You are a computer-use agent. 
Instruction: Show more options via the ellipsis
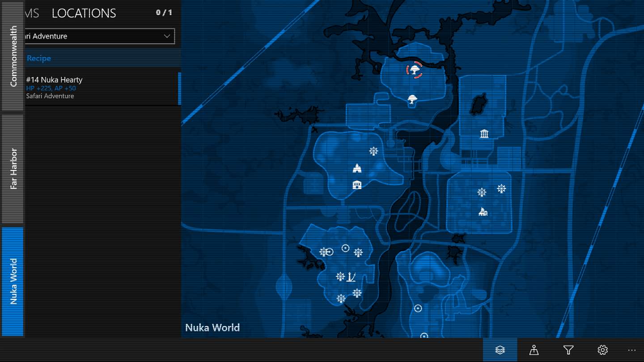[631, 350]
